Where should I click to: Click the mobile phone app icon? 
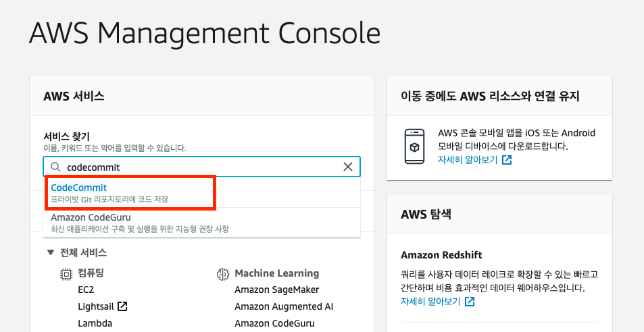414,146
